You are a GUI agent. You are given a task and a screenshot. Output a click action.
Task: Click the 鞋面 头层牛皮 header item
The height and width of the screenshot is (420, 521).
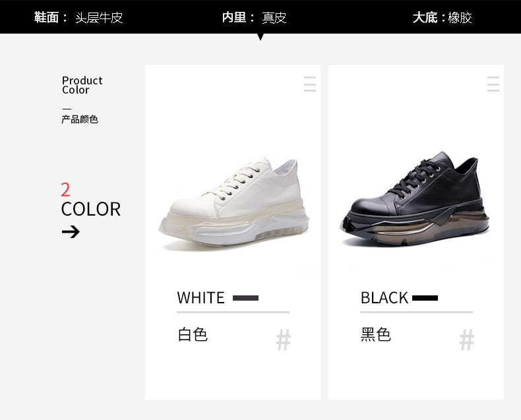pos(78,17)
